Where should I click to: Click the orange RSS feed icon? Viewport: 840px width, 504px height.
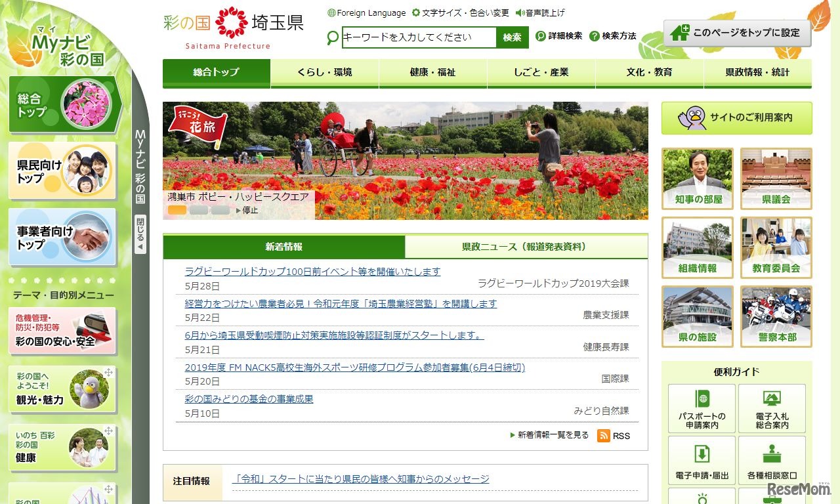click(x=604, y=436)
